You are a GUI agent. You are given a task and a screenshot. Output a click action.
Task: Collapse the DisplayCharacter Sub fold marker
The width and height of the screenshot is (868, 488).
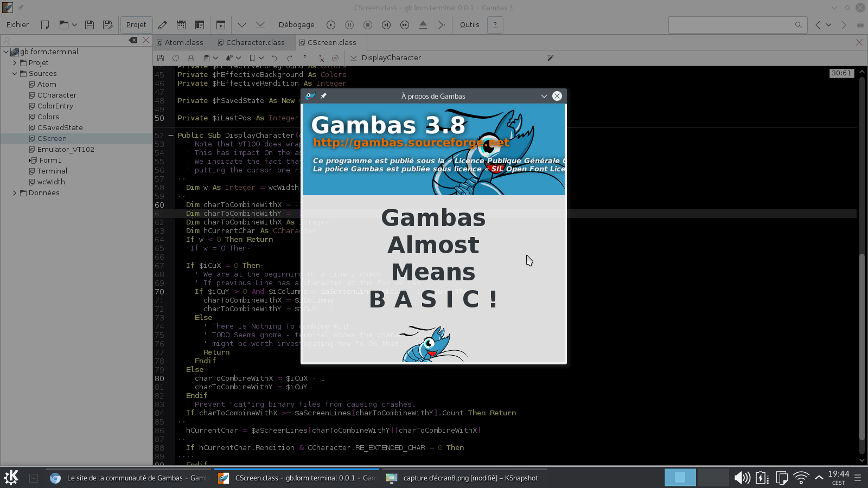point(171,136)
